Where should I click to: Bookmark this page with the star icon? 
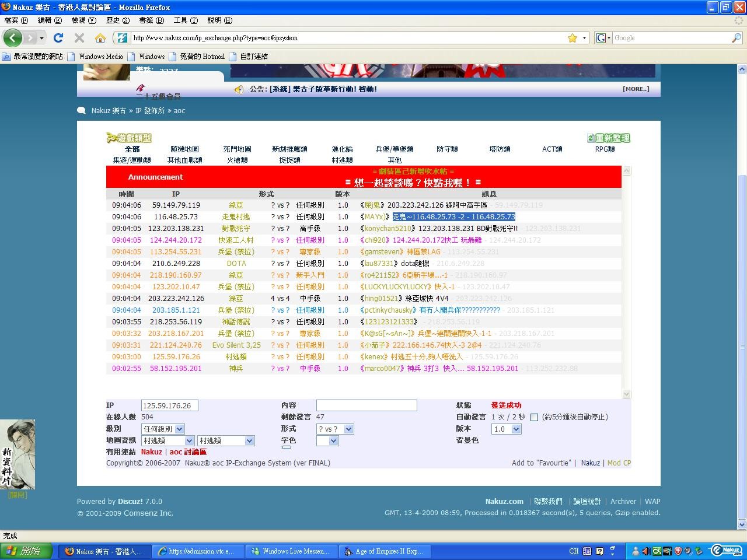(573, 38)
